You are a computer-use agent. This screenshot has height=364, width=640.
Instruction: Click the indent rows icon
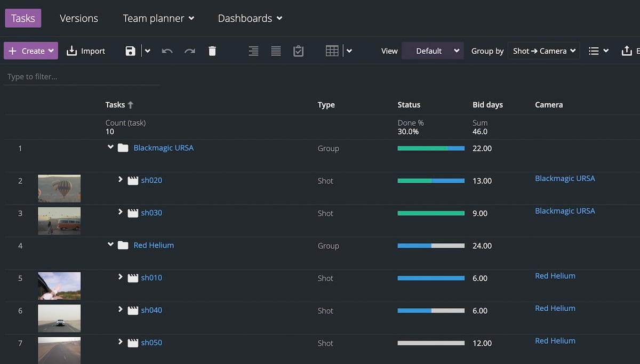(253, 51)
